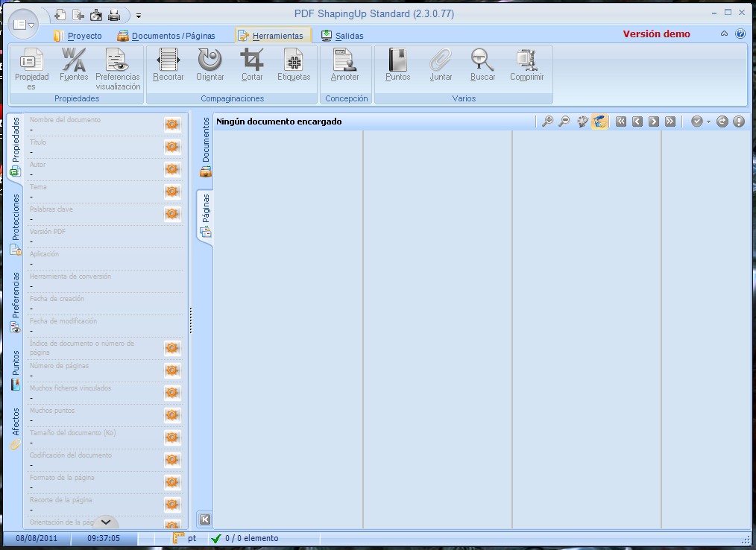Click the gear button beside Palabras clave

pos(172,214)
